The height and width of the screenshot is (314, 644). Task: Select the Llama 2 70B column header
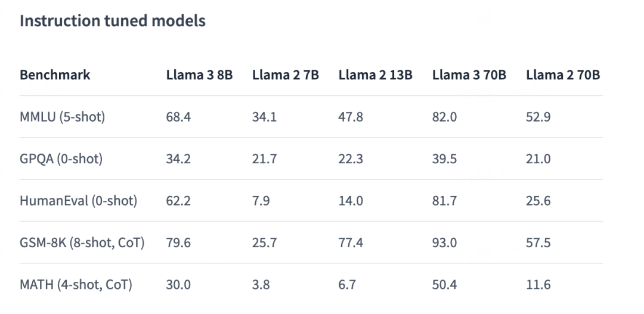pos(562,75)
